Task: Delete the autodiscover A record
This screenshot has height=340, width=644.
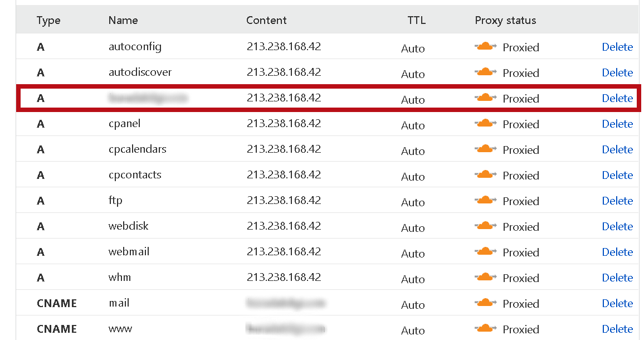Action: [617, 72]
